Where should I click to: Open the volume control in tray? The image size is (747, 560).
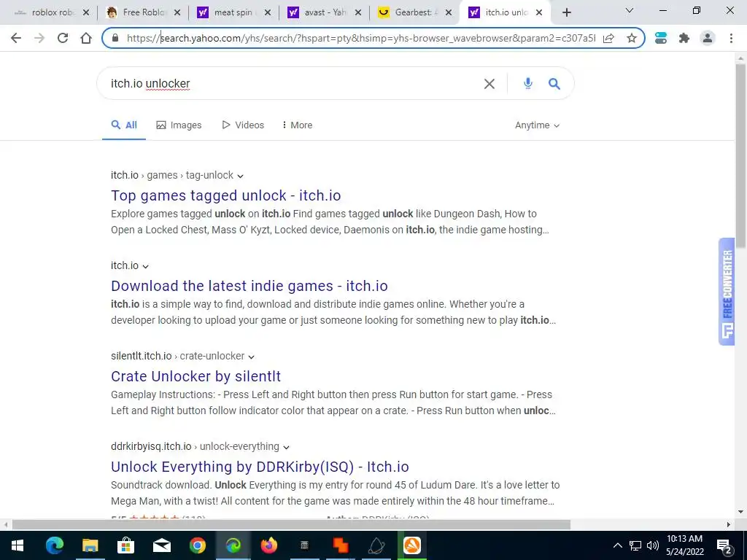click(653, 545)
